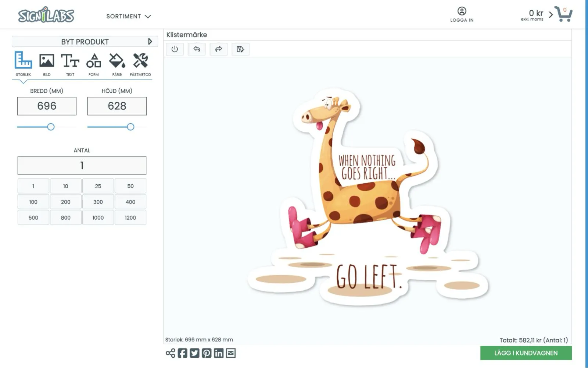Viewport: 588px width, 368px height.
Task: Click the Bredd width slider handle
Action: (51, 127)
